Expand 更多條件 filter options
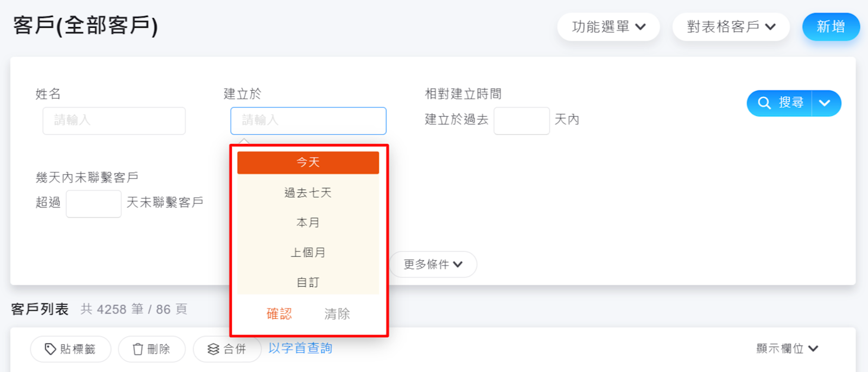The height and width of the screenshot is (372, 868). tap(433, 264)
